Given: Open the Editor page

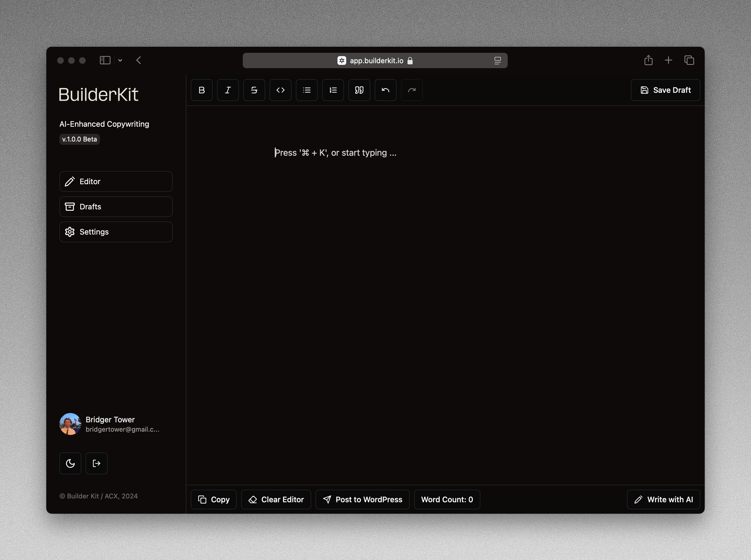Looking at the screenshot, I should pos(116,181).
